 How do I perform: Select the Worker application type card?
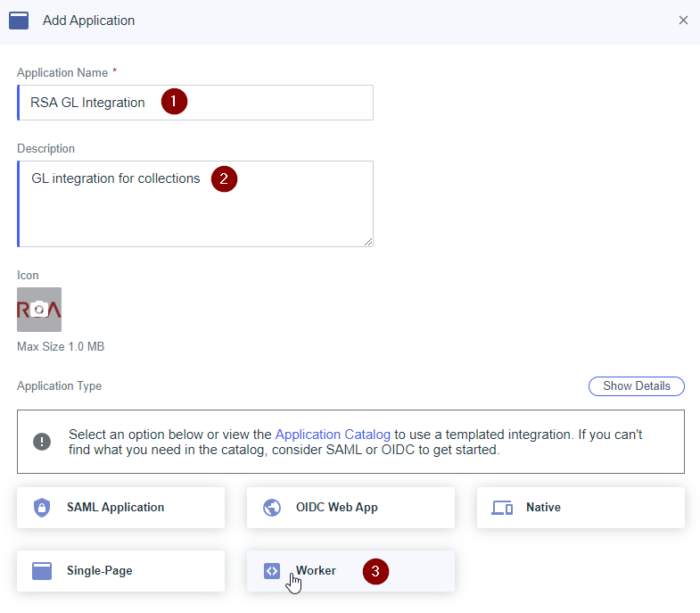pos(350,571)
